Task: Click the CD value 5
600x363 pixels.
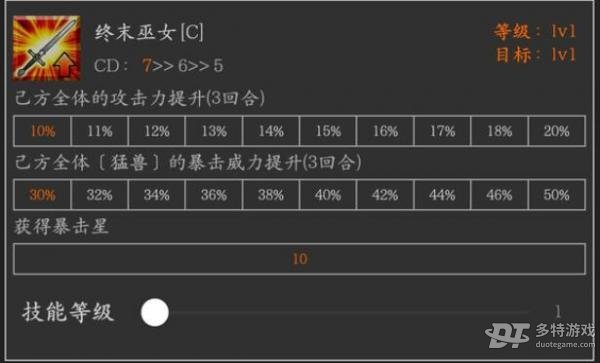Action: (x=218, y=65)
